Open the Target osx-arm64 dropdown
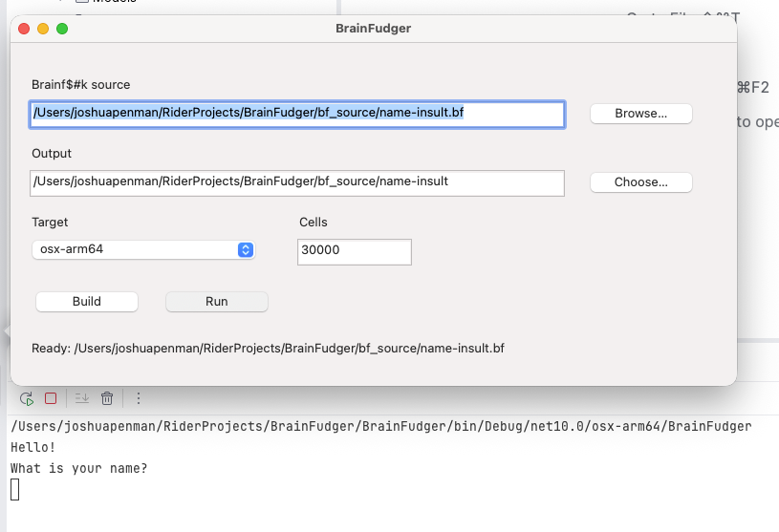The image size is (779, 532). tap(143, 249)
